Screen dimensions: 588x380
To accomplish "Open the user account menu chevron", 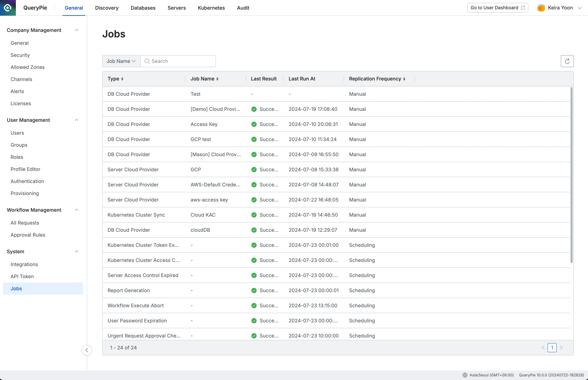I will click(x=580, y=8).
